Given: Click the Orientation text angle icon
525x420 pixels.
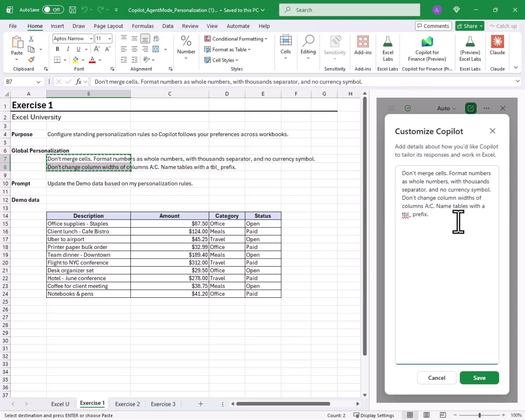Looking at the screenshot, I should 146,60.
